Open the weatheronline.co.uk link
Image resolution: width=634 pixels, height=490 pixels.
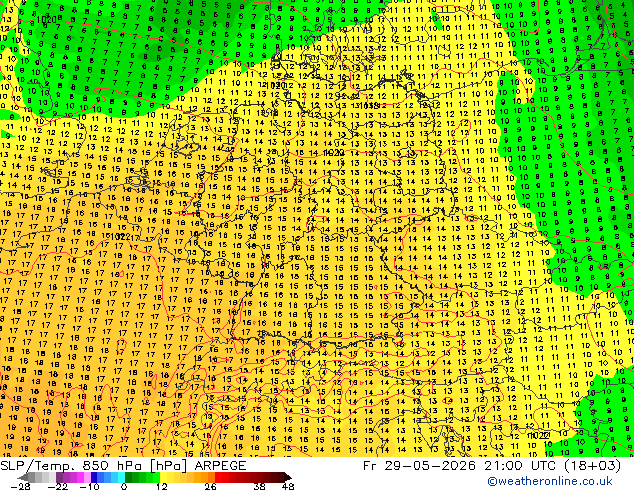click(x=550, y=481)
